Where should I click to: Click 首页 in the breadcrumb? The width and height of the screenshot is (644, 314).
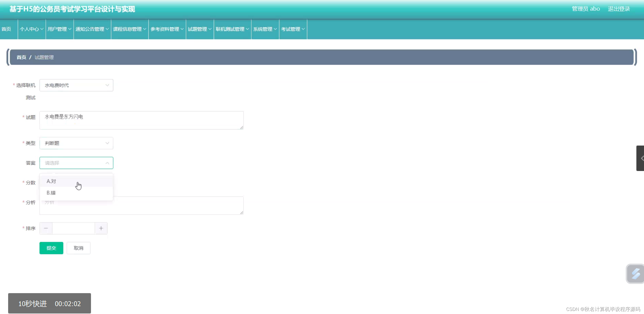[21, 57]
